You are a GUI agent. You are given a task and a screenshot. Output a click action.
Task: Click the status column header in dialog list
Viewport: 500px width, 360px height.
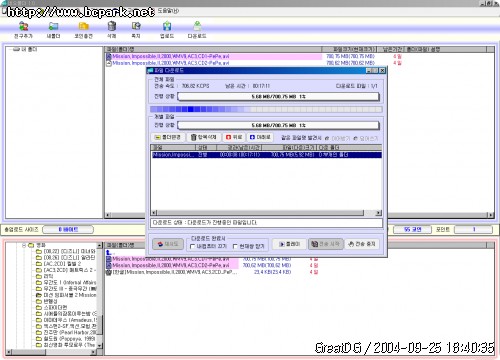[206, 147]
